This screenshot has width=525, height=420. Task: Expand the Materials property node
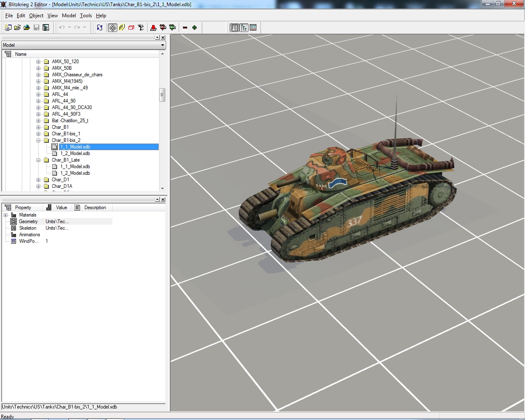[x=6, y=215]
